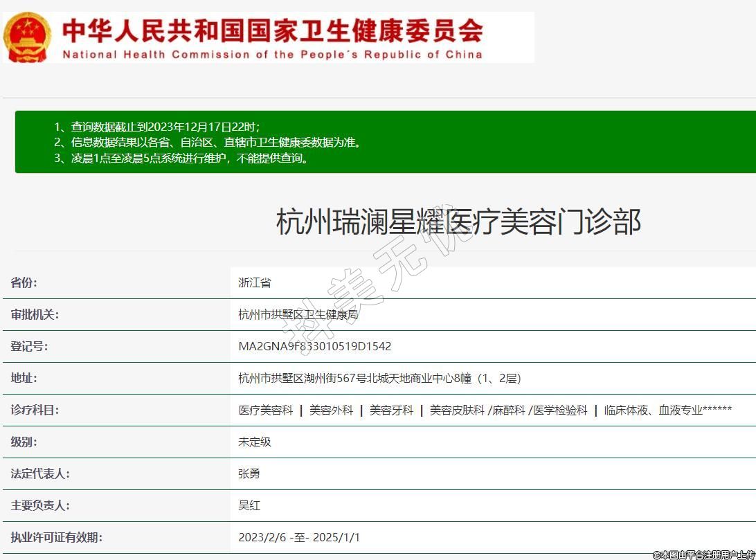The height and width of the screenshot is (560, 756).
Task: Click the English National Health Commission subtitle
Action: tap(272, 55)
